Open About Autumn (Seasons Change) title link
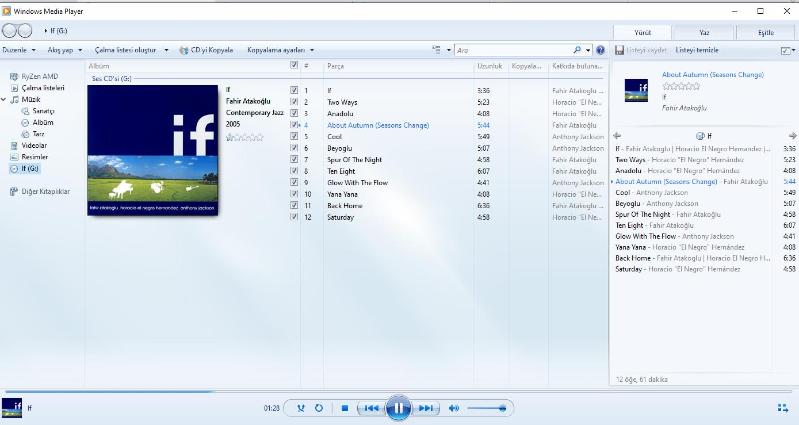 click(x=713, y=74)
